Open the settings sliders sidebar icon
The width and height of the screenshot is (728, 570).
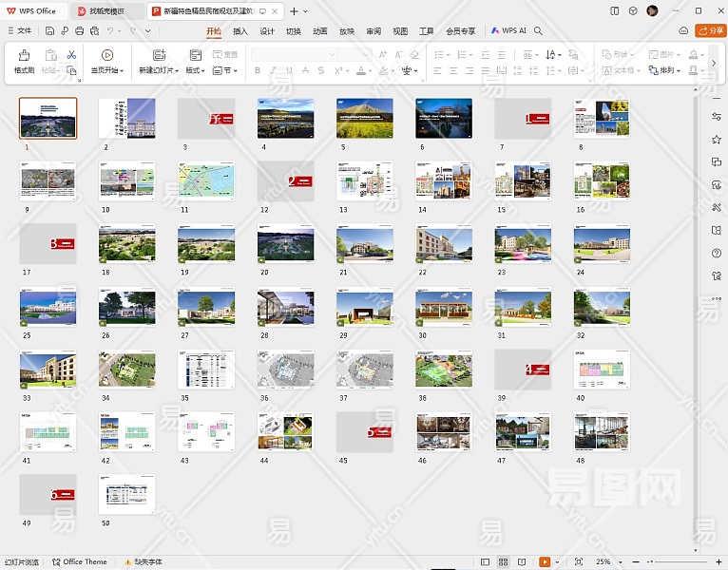(x=716, y=116)
